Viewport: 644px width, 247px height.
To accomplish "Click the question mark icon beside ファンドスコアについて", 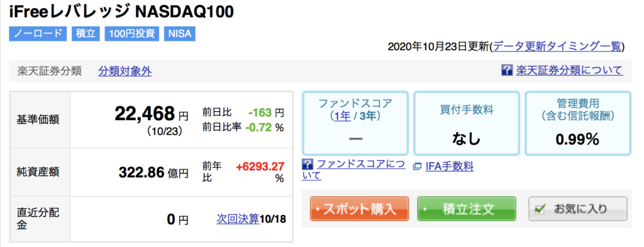I will click(x=307, y=165).
